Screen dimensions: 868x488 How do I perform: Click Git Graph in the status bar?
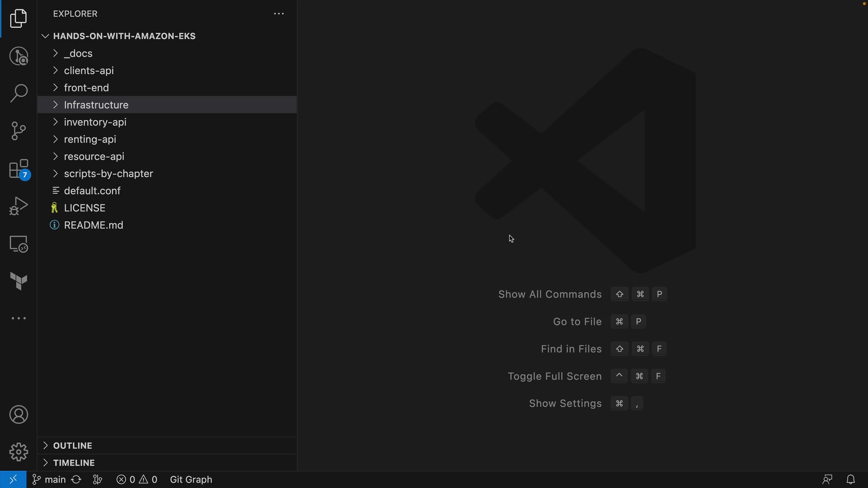pyautogui.click(x=191, y=479)
